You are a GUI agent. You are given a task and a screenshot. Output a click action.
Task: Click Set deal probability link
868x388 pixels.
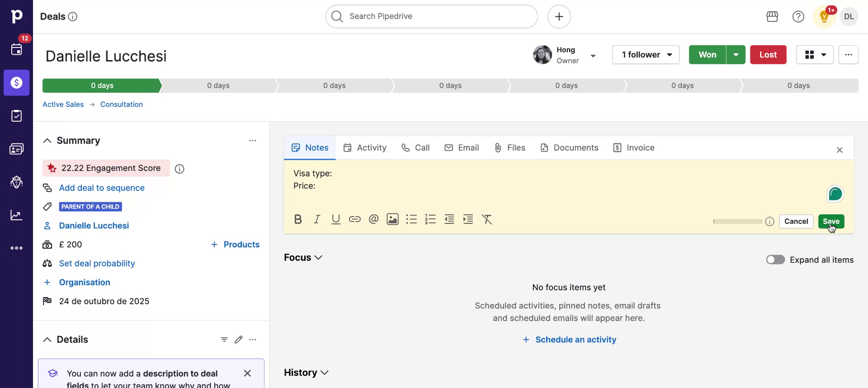[97, 263]
